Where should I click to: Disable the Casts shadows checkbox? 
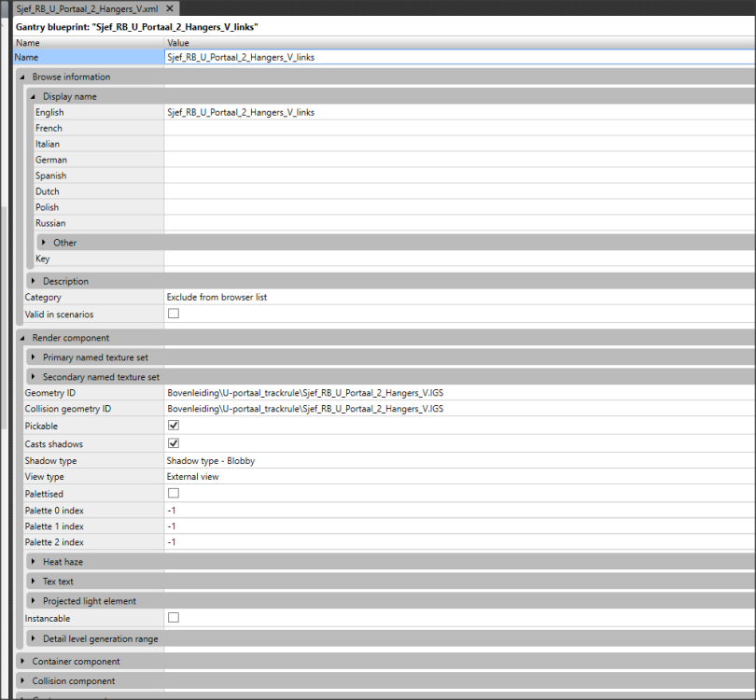(173, 443)
